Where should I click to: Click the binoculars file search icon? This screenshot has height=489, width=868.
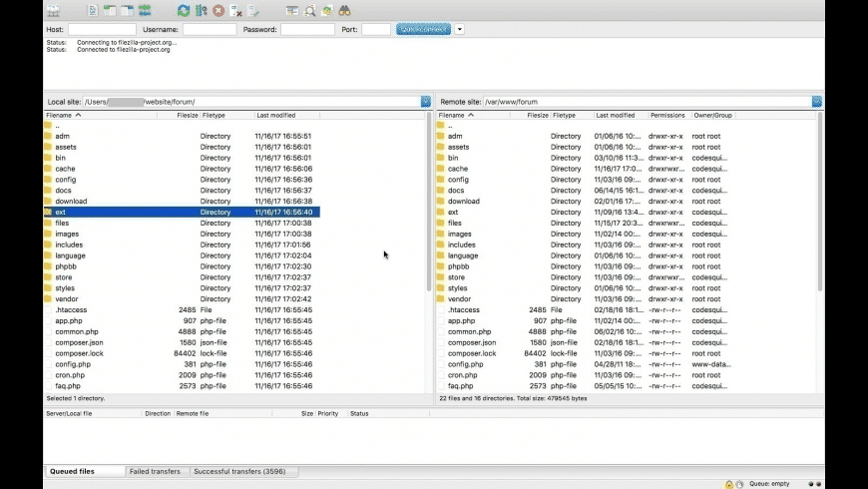tap(344, 11)
